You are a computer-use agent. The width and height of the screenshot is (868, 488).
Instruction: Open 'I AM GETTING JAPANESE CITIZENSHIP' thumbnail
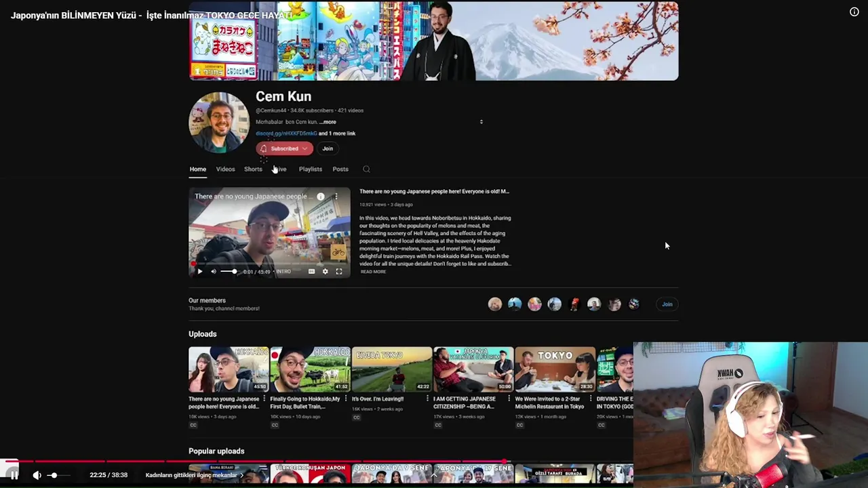coord(473,369)
